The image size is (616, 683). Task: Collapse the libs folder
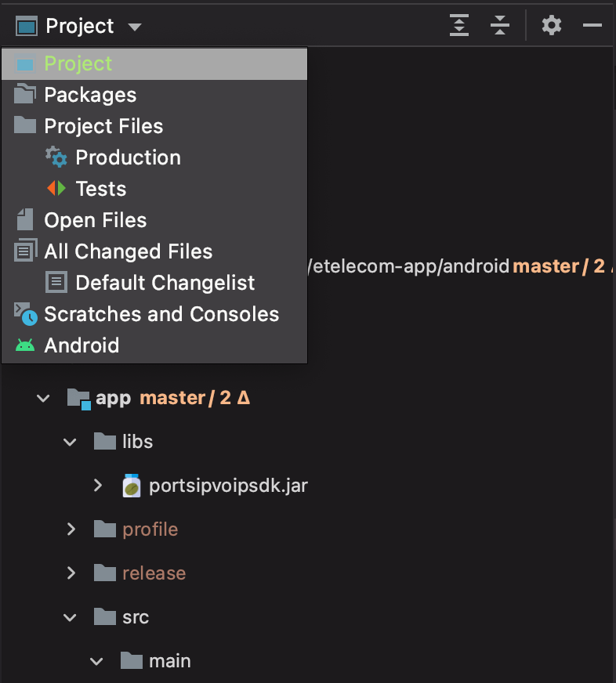(71, 442)
